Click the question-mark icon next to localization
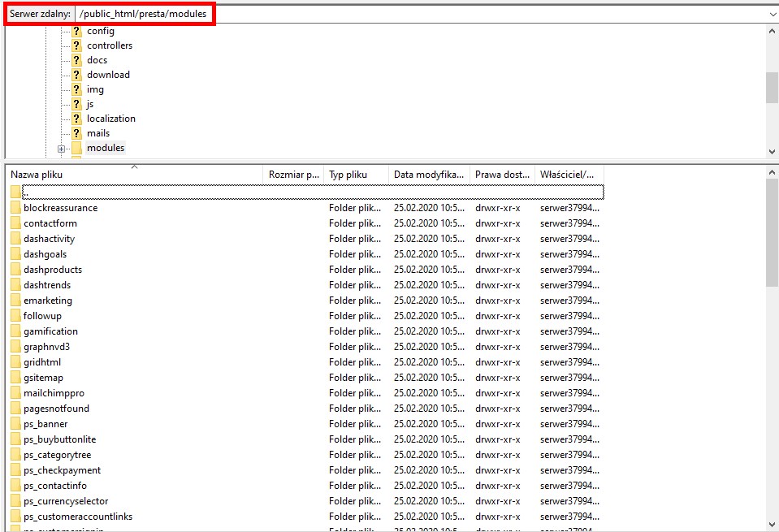779x532 pixels. tap(76, 119)
